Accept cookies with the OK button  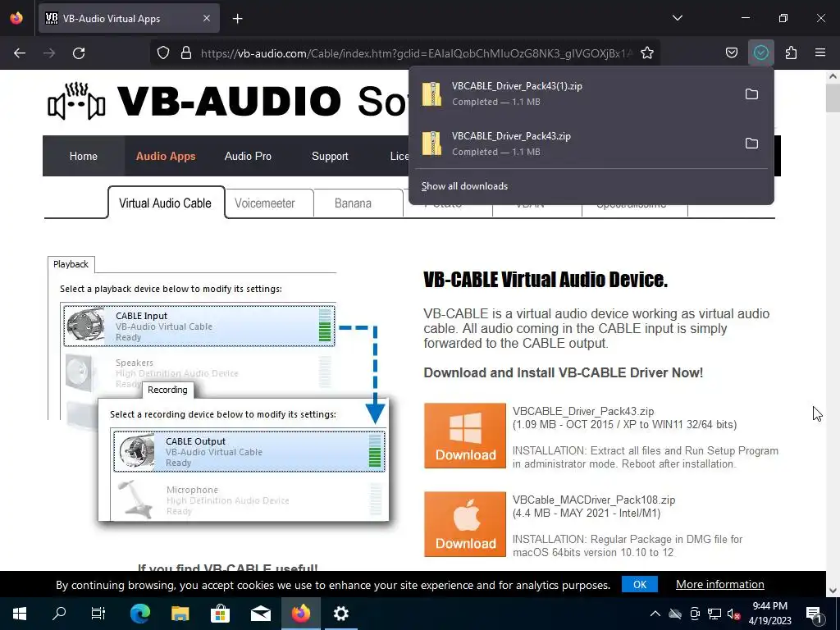pos(640,584)
